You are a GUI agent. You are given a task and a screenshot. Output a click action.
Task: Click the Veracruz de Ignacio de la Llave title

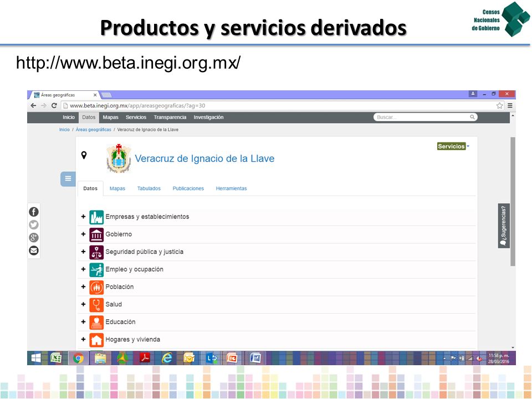pos(204,158)
